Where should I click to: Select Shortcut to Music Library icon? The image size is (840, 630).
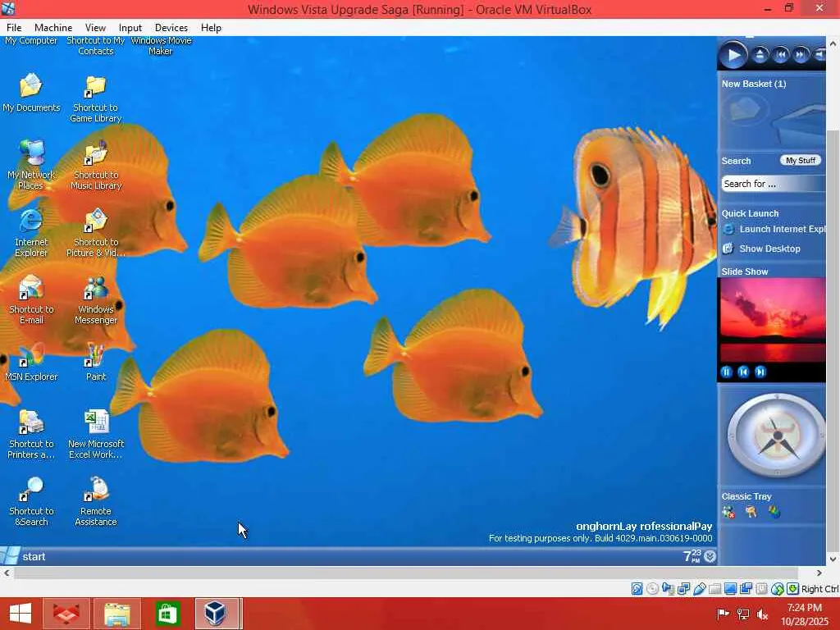(x=96, y=166)
